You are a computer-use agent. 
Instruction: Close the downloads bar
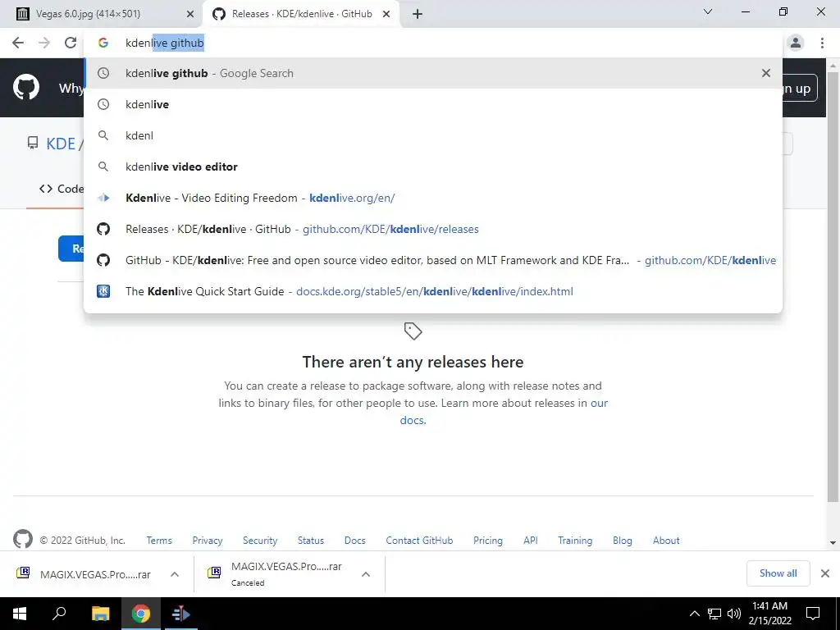tap(825, 573)
